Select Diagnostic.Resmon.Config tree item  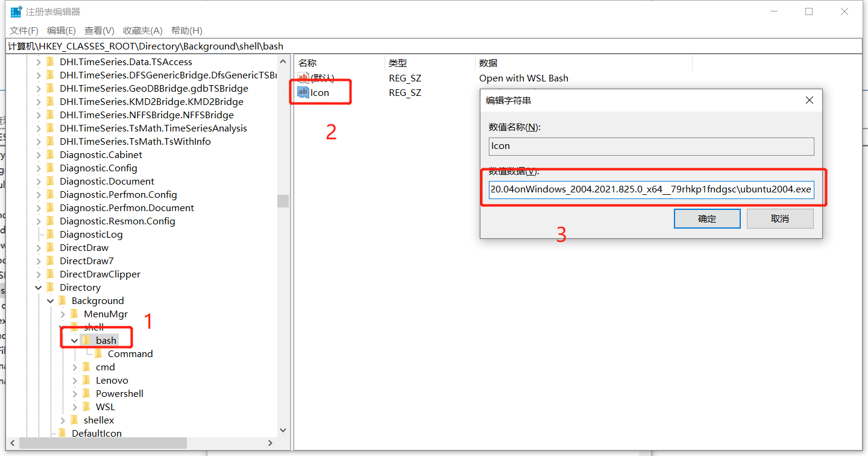pyautogui.click(x=117, y=221)
